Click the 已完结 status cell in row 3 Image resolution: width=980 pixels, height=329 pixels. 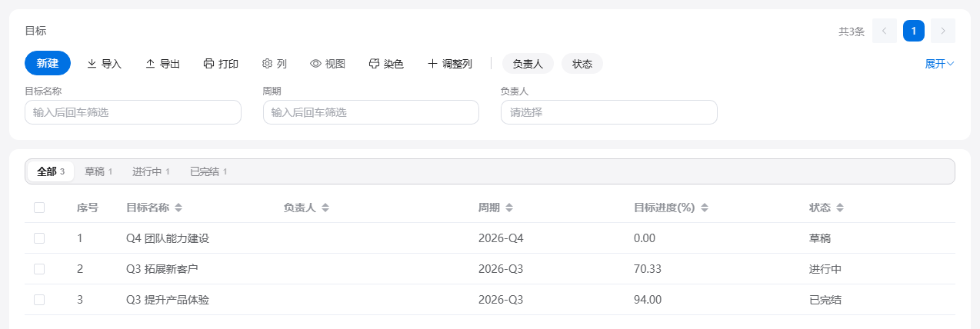click(x=825, y=300)
